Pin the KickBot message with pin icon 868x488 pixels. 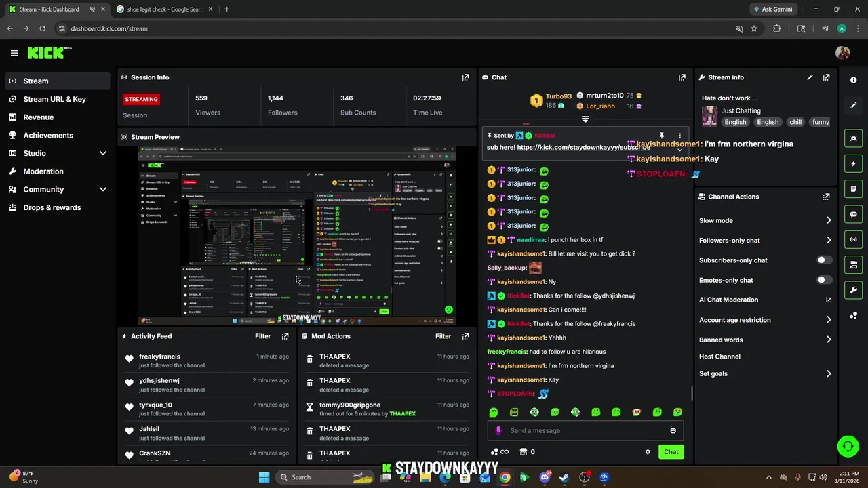point(662,136)
